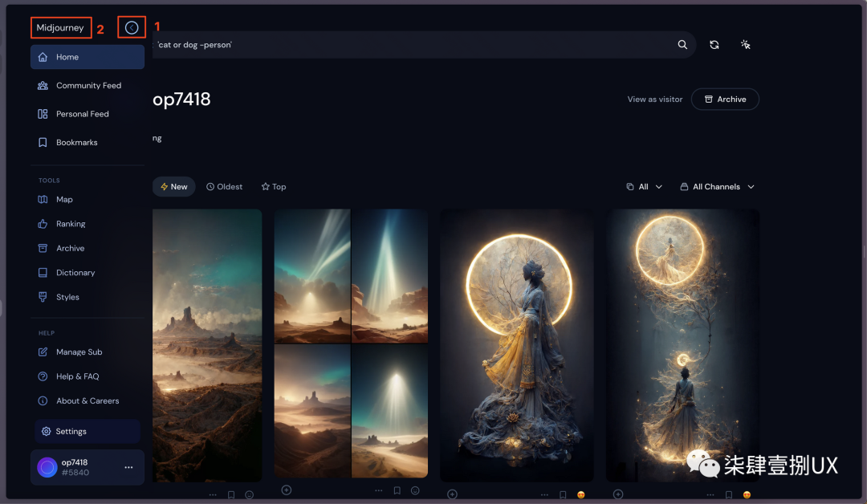Screen dimensions: 867x504
Task: Open the three-dot menu under the four-panel grid
Action: point(379,490)
